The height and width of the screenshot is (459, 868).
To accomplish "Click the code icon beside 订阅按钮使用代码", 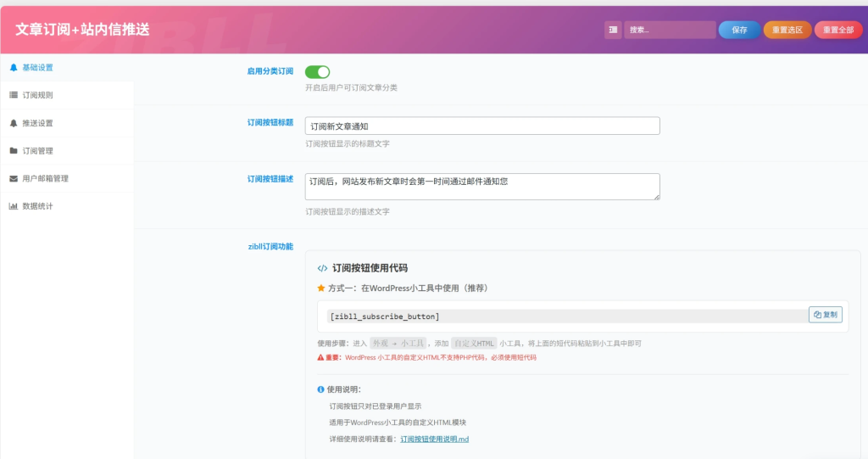I will tap(322, 268).
